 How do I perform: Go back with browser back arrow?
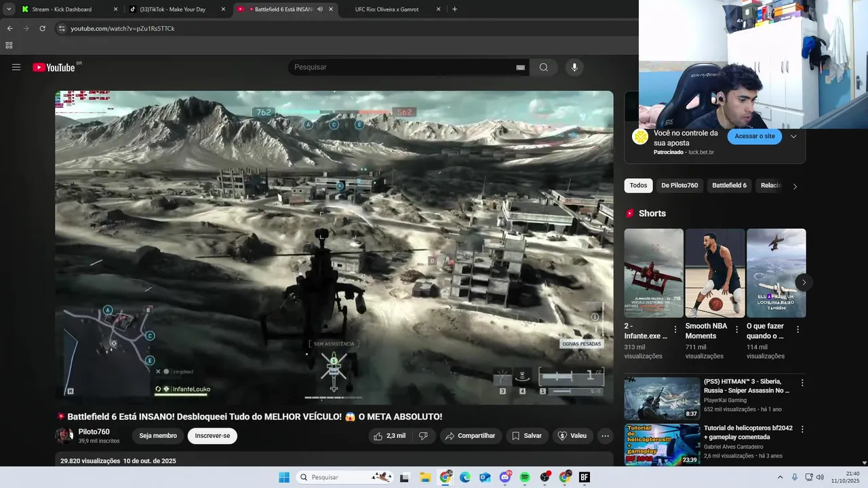point(9,28)
